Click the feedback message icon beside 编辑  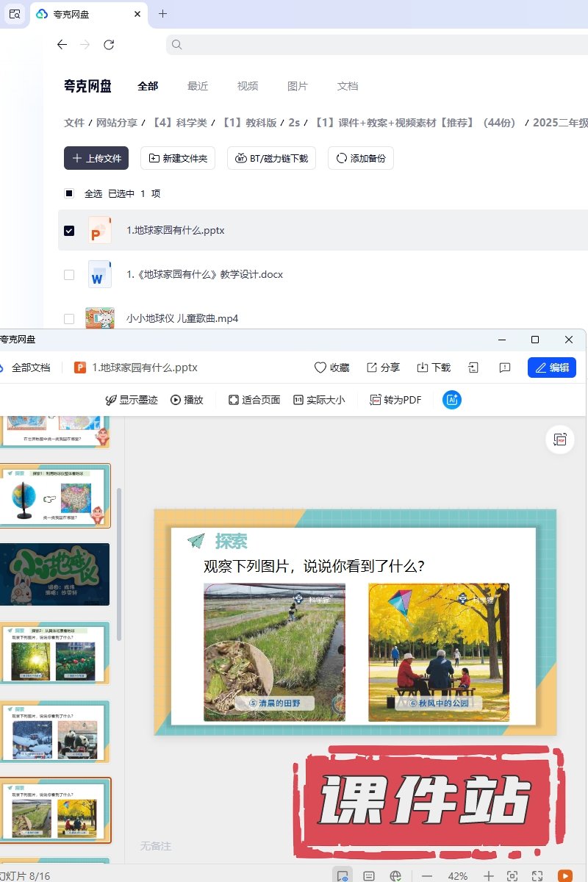505,367
